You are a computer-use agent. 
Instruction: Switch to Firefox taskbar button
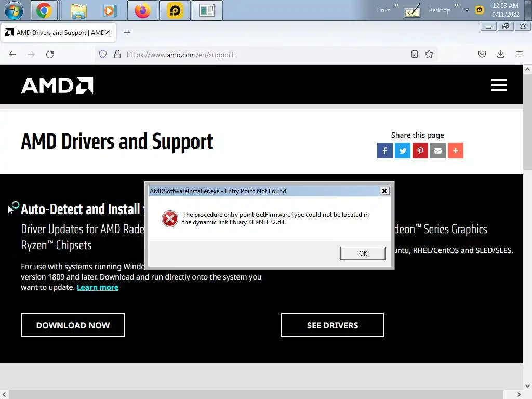tap(142, 10)
